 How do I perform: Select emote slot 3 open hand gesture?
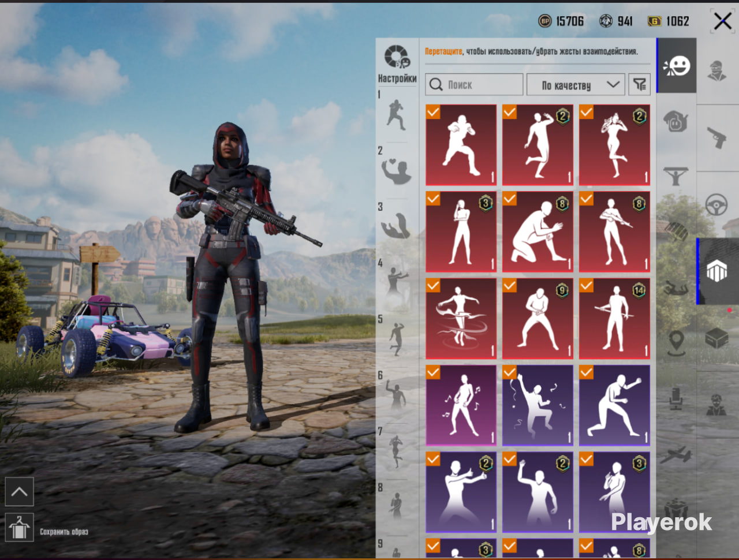click(x=396, y=226)
